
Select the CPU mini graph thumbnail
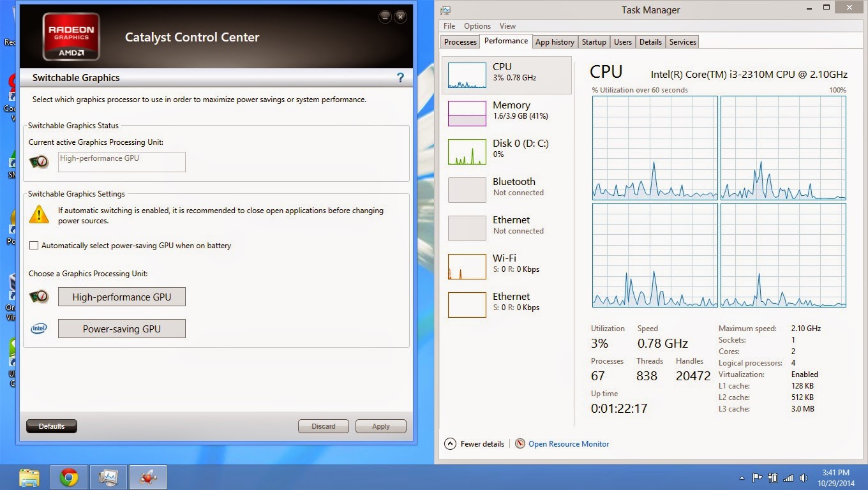click(x=467, y=75)
